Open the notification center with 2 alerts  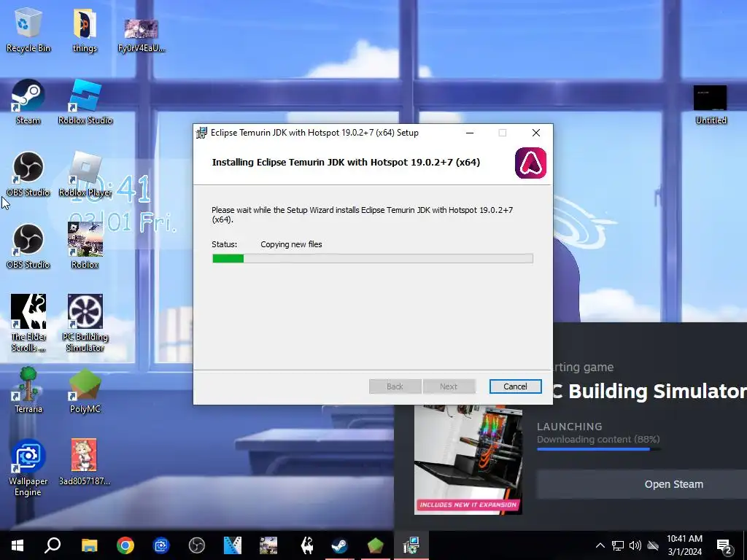tap(724, 546)
